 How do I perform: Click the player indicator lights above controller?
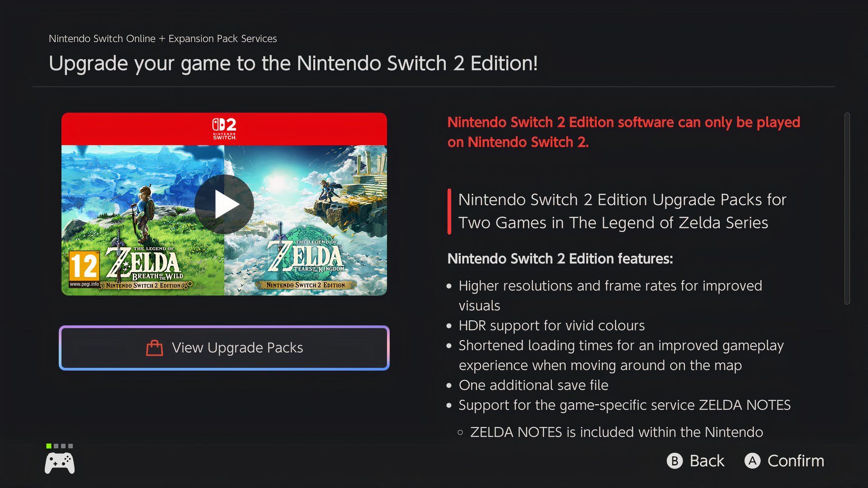(60, 446)
